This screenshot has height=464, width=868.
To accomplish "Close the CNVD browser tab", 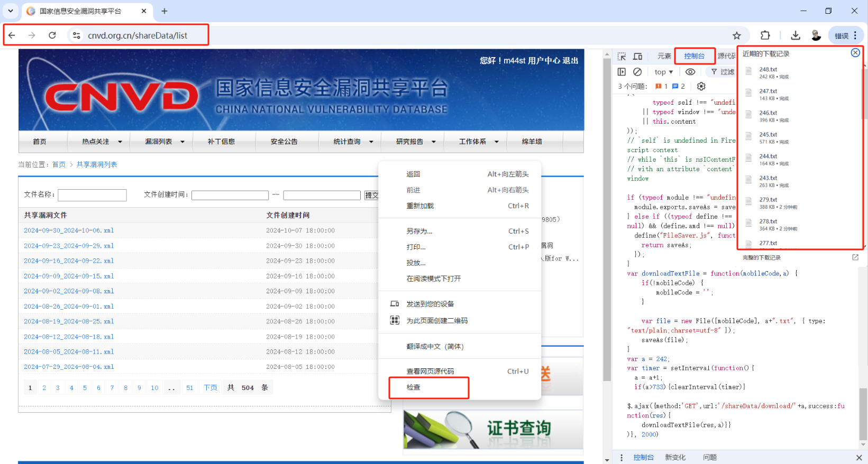I will [144, 11].
